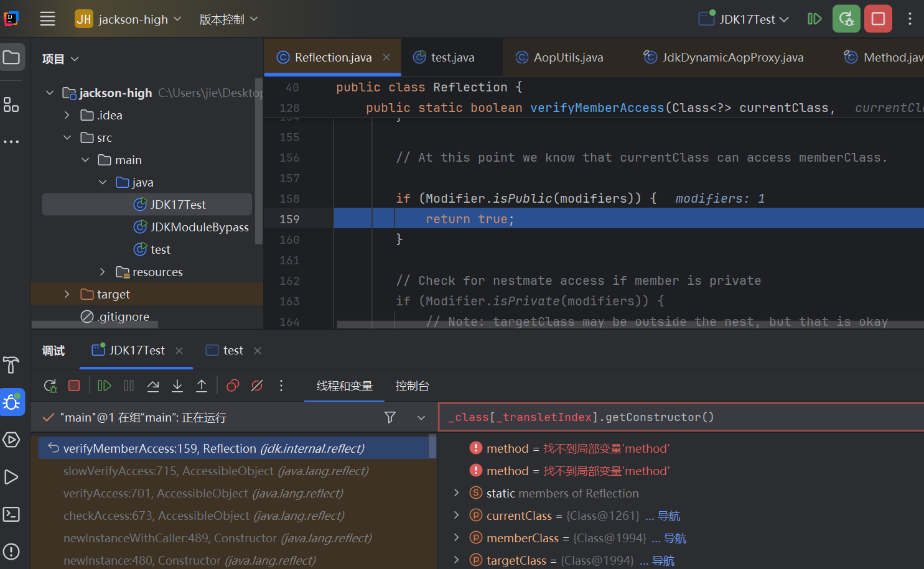Expand the .idea folder
924x569 pixels.
coord(67,115)
